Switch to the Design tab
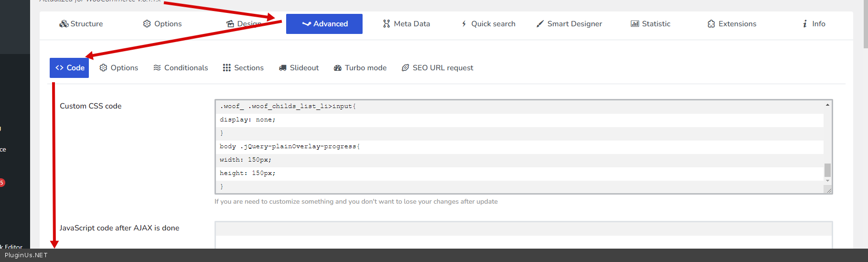Screen dimensions: 868x262 pos(244,24)
